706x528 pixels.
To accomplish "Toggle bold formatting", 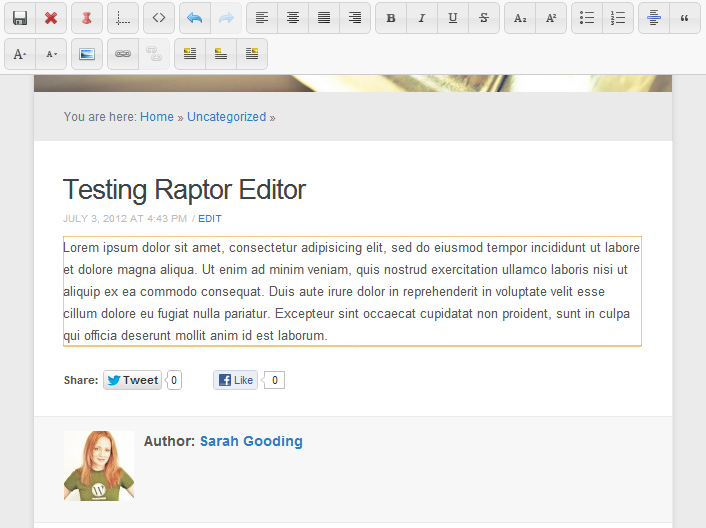I will [x=391, y=18].
